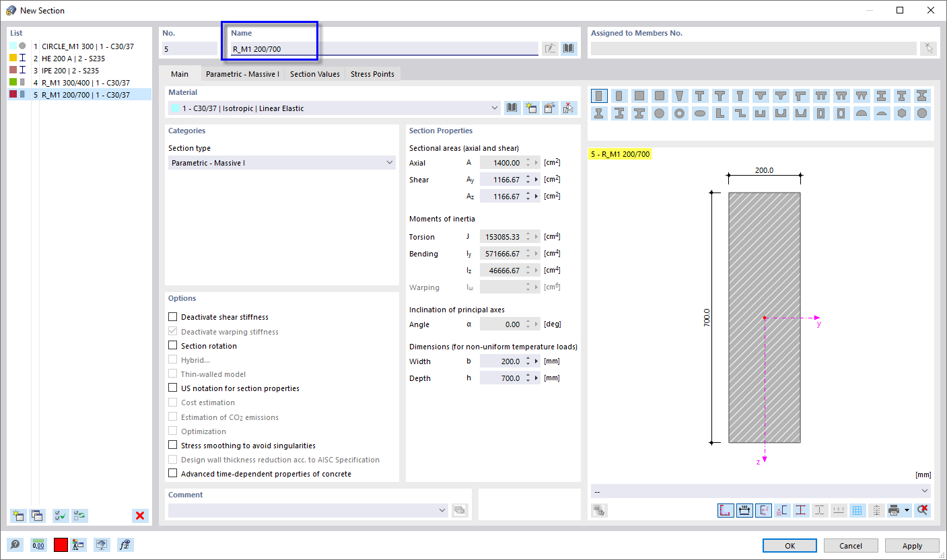This screenshot has width=947, height=560.
Task: Select the octagon section shape icon
Action: coord(922,113)
